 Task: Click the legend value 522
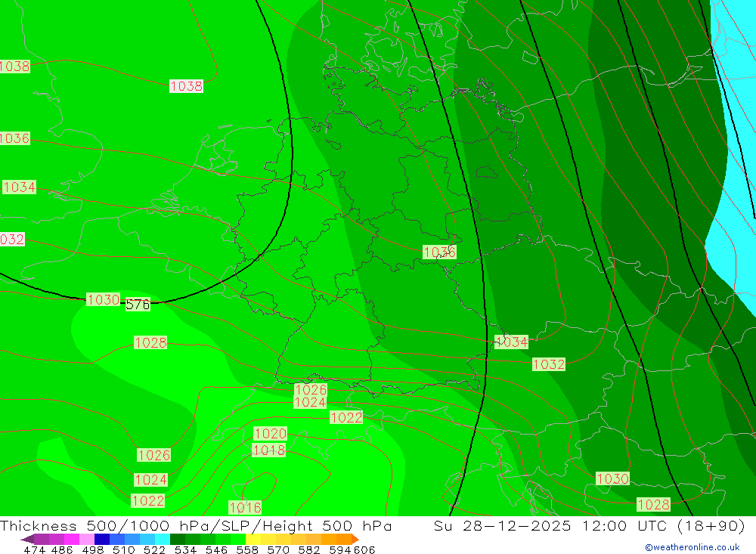click(154, 550)
